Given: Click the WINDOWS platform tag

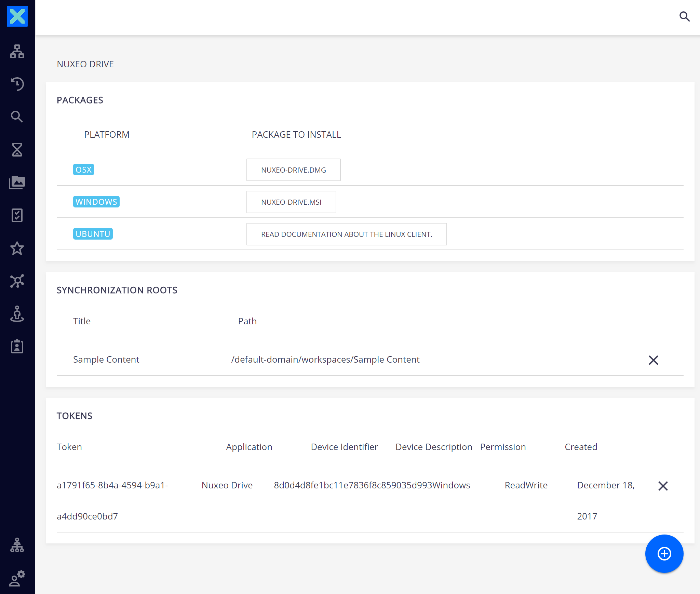Looking at the screenshot, I should (x=96, y=202).
